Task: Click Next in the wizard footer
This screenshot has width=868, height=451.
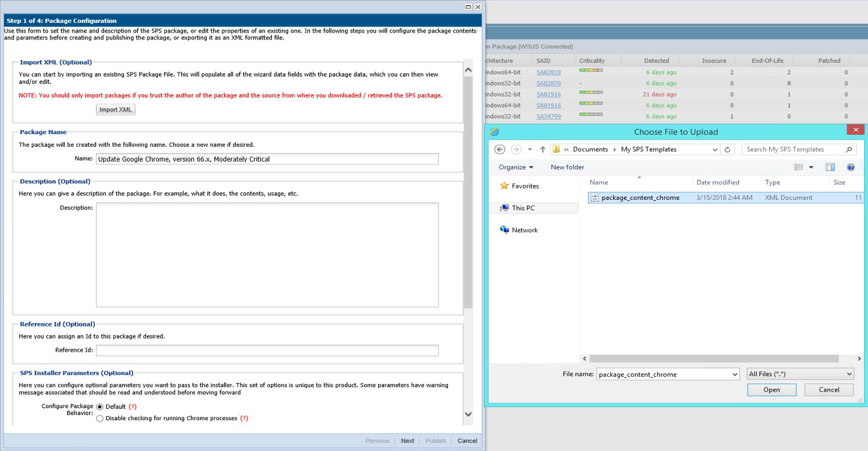Action: (407, 441)
